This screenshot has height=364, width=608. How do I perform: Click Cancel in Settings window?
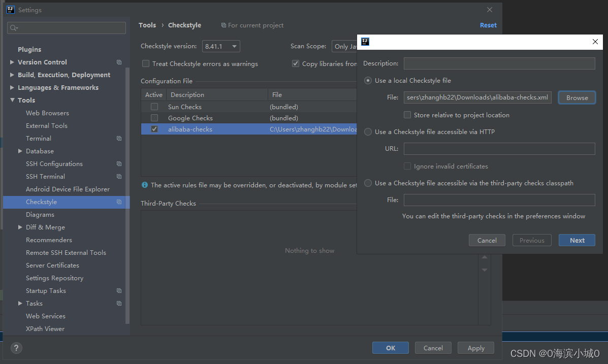pyautogui.click(x=433, y=348)
